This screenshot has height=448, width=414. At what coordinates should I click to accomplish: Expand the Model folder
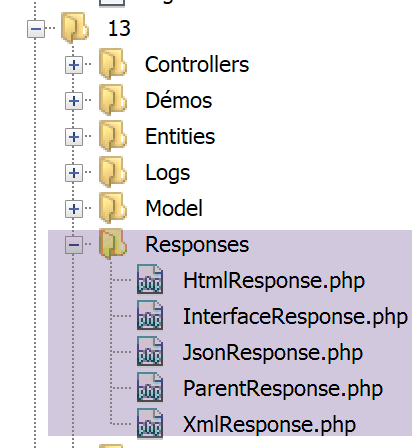(x=74, y=209)
